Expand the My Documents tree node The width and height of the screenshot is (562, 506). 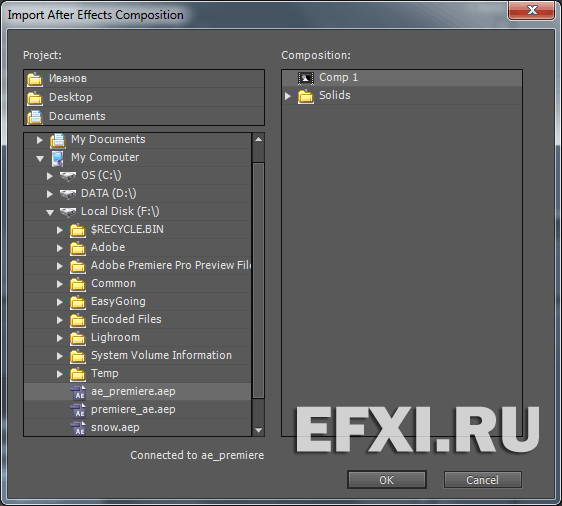pos(40,140)
